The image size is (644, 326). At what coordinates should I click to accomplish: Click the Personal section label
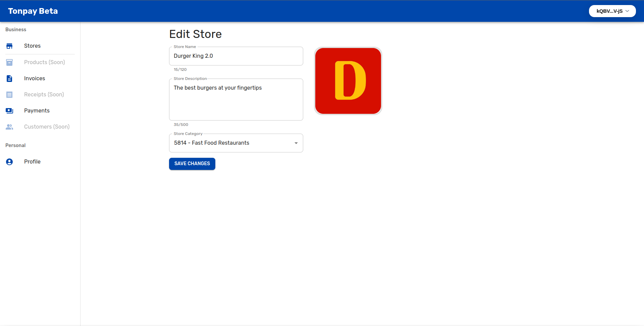pos(15,145)
